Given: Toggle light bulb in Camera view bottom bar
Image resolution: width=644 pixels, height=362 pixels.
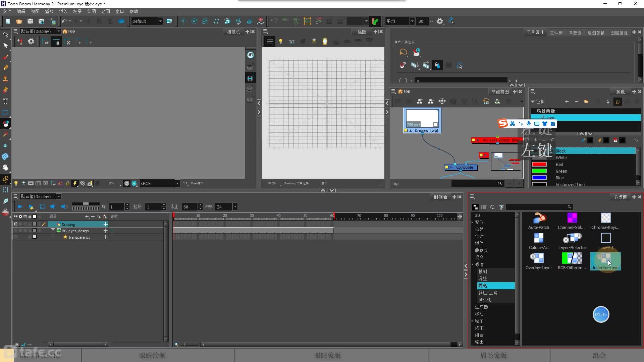Looking at the screenshot, I should click(16, 183).
